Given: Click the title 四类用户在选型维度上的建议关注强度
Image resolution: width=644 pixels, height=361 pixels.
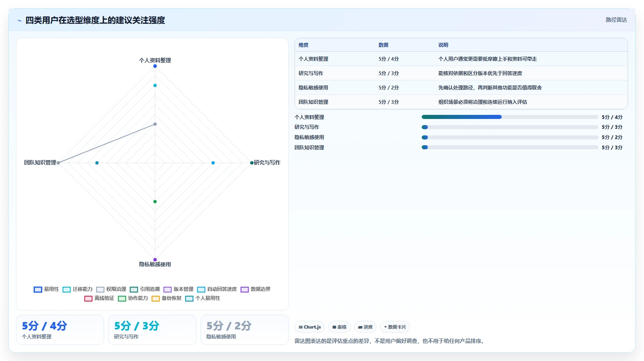Looking at the screenshot, I should 95,20.
